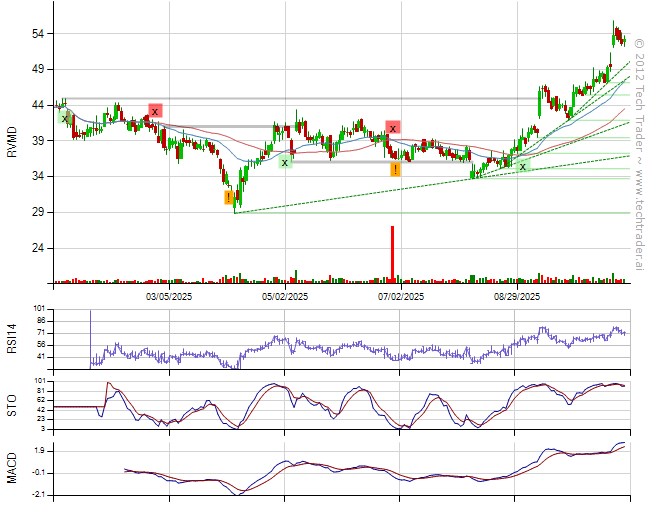The image size is (657, 514).
Task: Click the green x marker near 08/29/2025
Action: click(x=522, y=167)
